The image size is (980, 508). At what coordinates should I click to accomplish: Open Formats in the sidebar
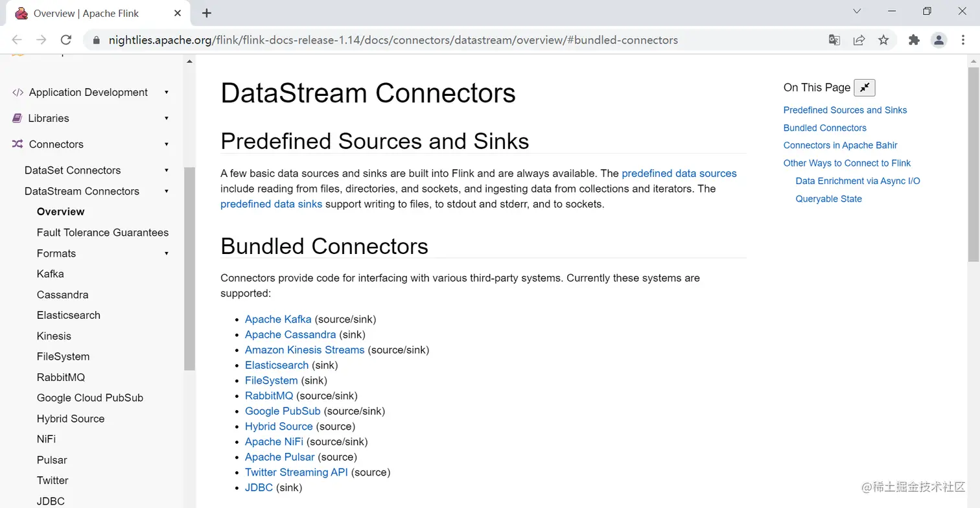[56, 253]
